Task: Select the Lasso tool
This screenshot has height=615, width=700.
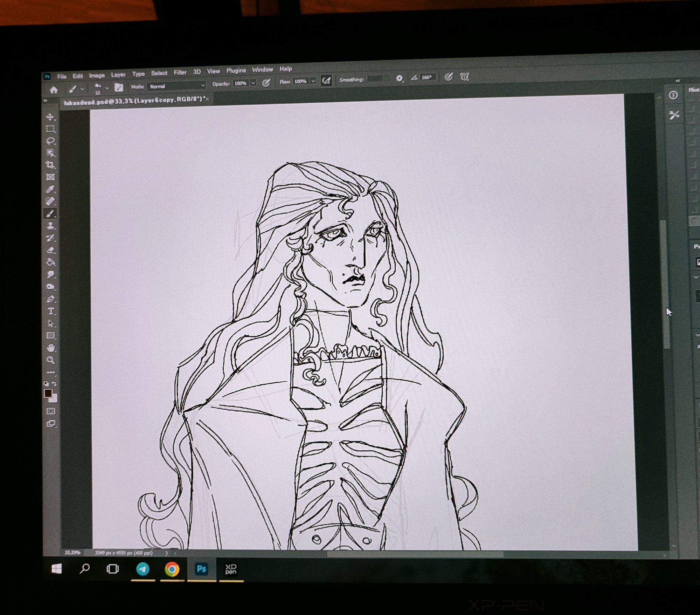Action: (x=50, y=141)
